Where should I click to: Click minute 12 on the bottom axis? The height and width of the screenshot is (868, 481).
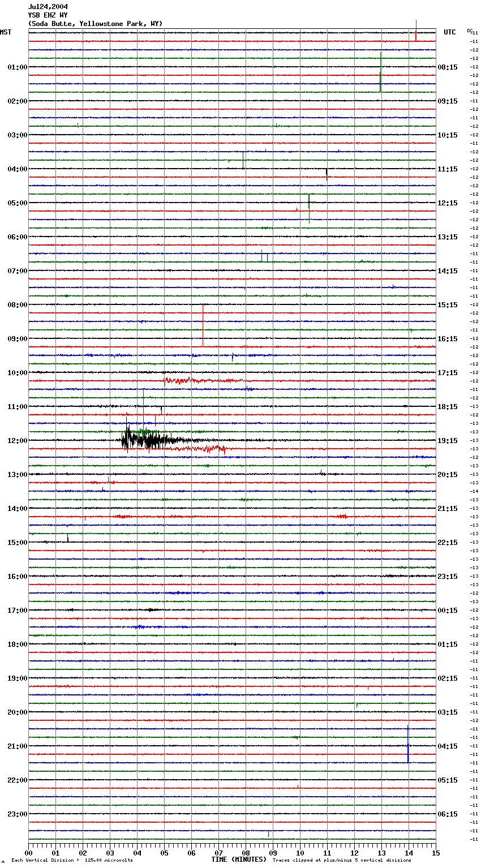[x=354, y=853]
